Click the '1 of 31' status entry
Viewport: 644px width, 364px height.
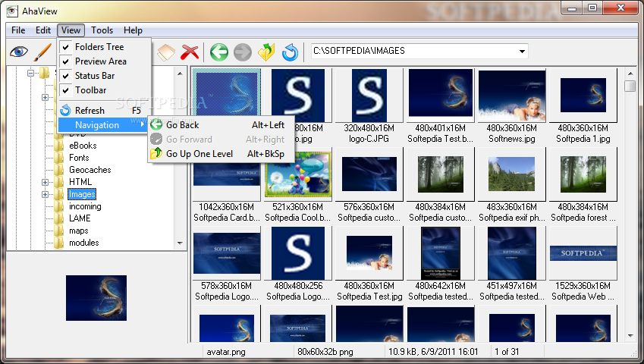point(507,352)
